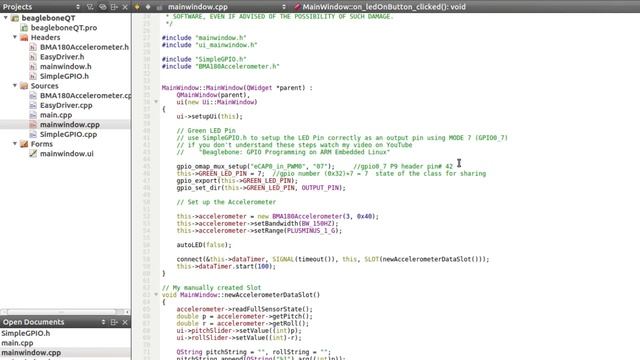Screen dimensions: 640x360
Task: Close the Projects side panel
Action: (125, 7)
